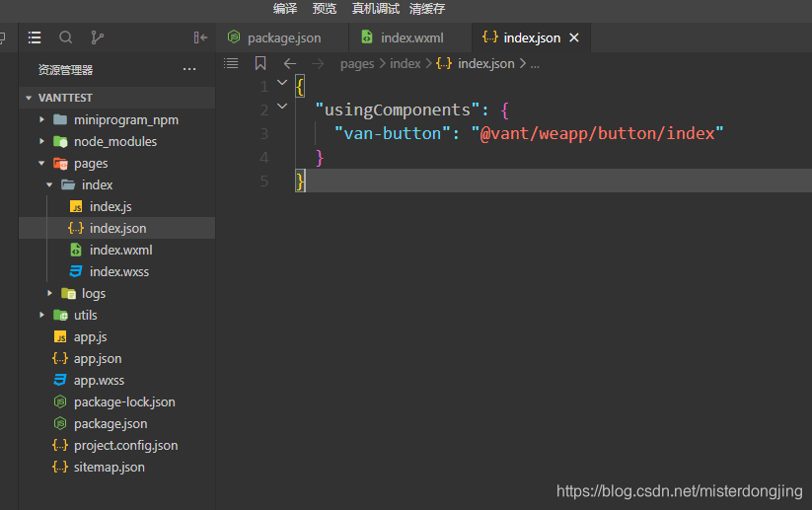Click 预览 in the top toolbar
Viewport: 812px width, 510px height.
coord(325,8)
